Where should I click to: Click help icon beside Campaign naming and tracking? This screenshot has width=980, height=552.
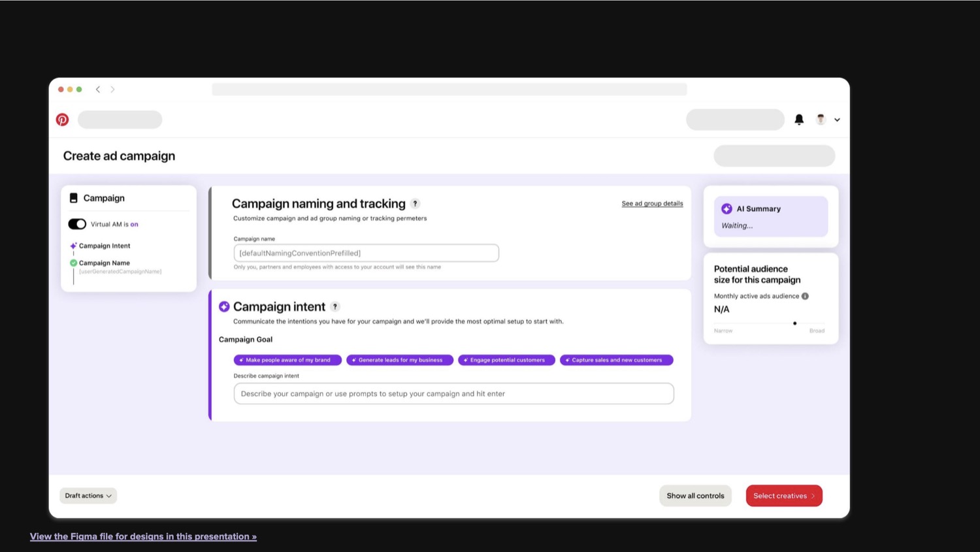[415, 204]
